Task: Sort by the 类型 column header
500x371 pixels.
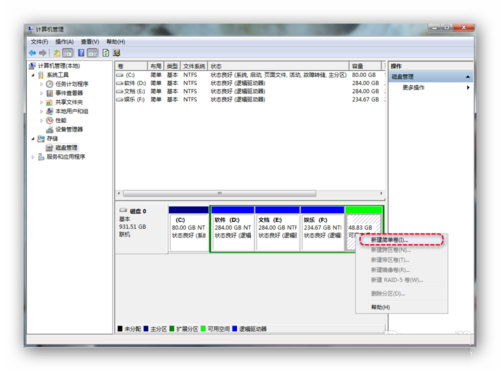Action: [x=172, y=66]
